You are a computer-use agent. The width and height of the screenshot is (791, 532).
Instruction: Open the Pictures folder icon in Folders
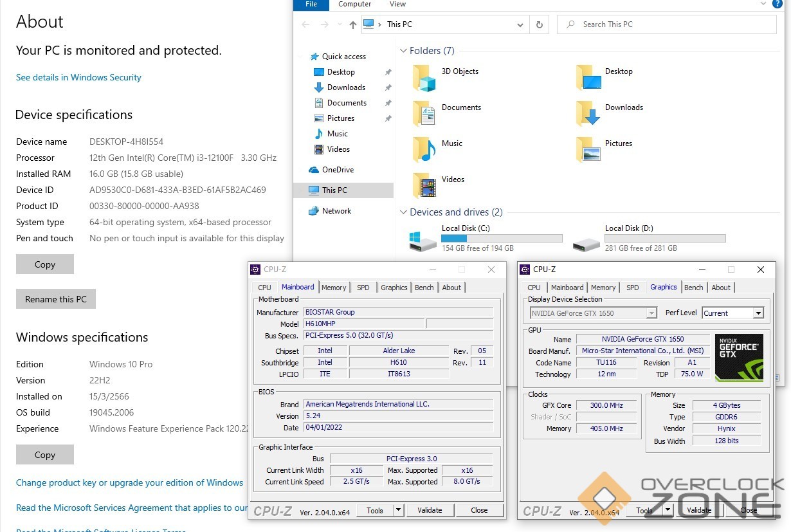tap(588, 149)
